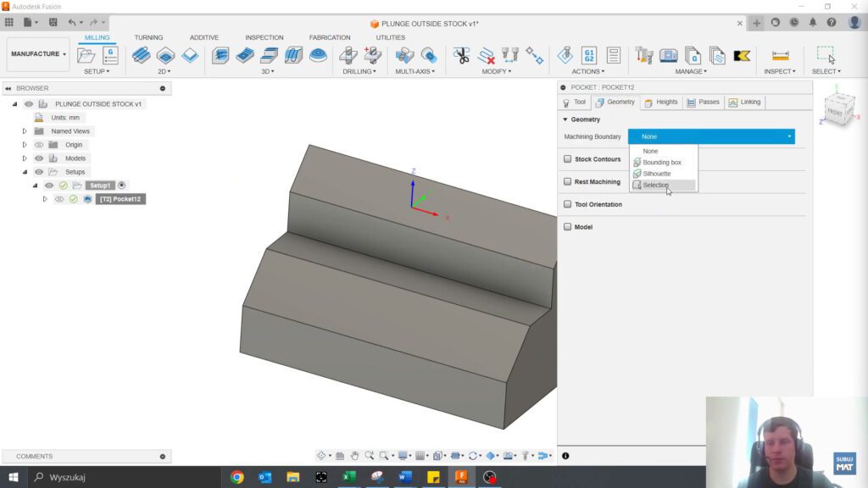Choose Bounding box from Machining Boundary dropdown
This screenshot has height=488, width=868.
660,162
